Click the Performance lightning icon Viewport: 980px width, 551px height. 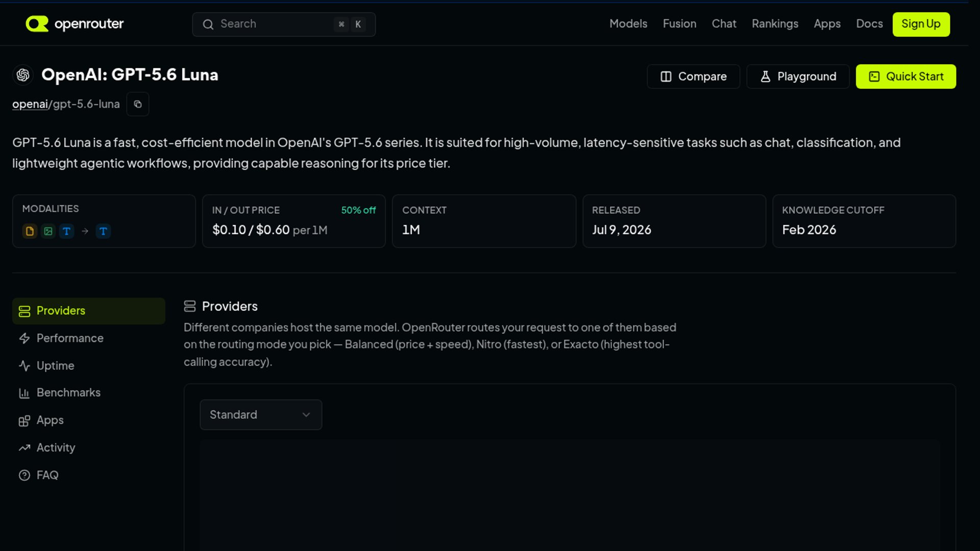[x=24, y=338]
